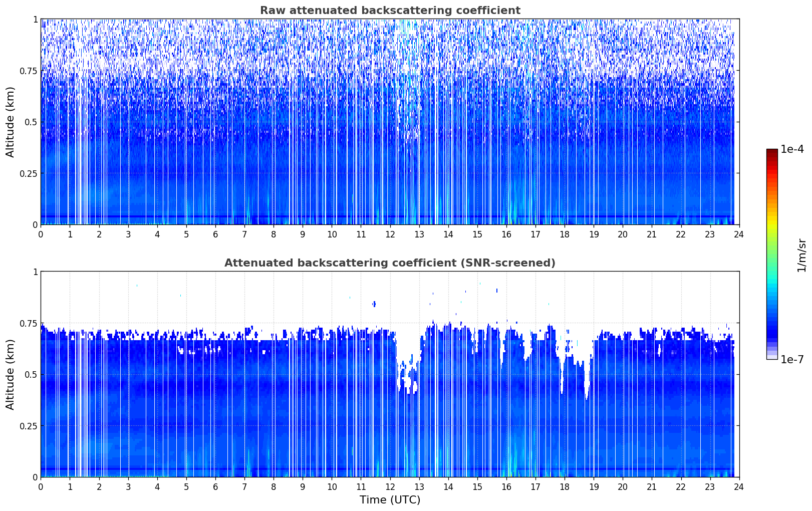The width and height of the screenshot is (812, 511).
Task: Click the '7' time tick under the top plot
Action: click(244, 234)
